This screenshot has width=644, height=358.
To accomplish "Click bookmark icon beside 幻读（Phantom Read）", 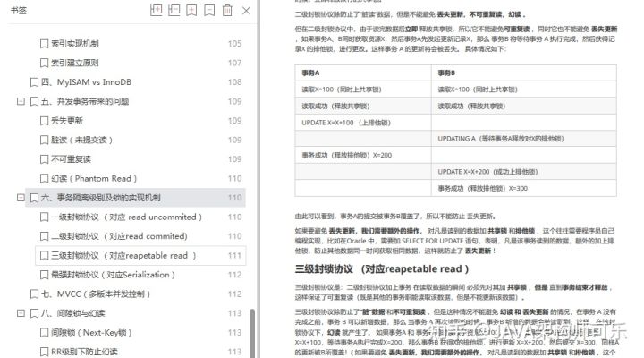I will pyautogui.click(x=45, y=178).
